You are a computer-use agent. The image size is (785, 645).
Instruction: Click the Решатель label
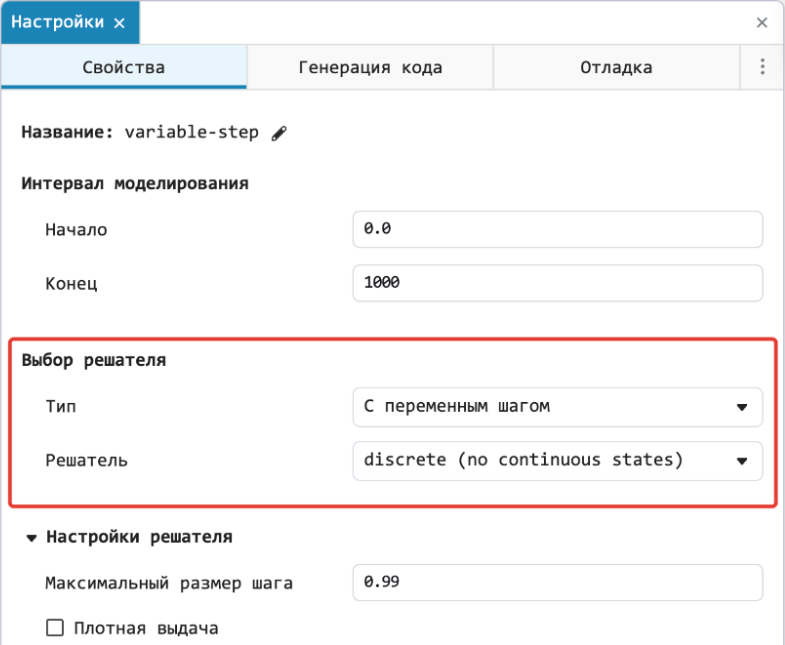point(87,460)
